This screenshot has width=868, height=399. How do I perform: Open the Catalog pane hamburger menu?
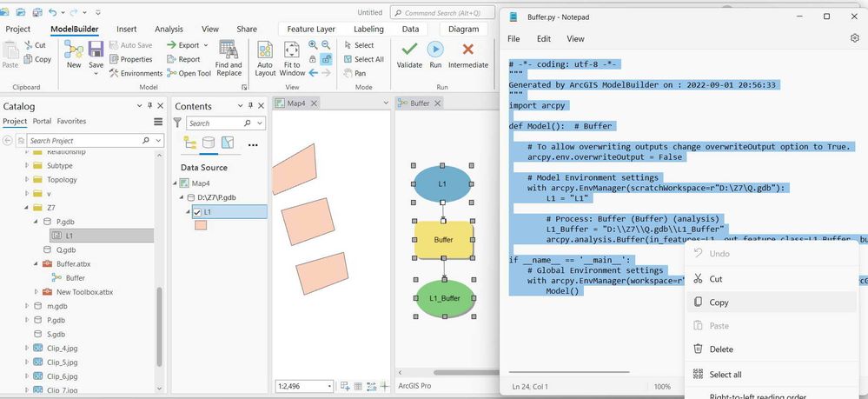[158, 122]
